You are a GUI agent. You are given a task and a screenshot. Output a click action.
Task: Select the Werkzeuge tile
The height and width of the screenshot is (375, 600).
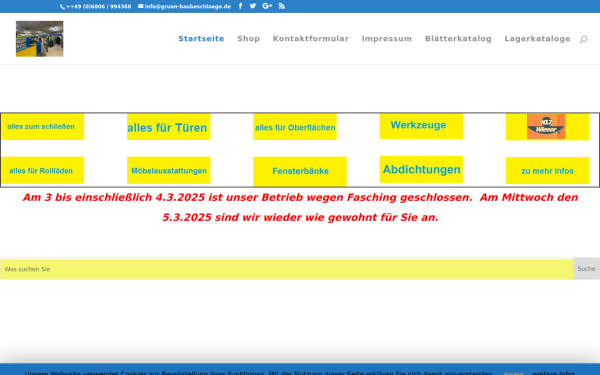pos(421,126)
